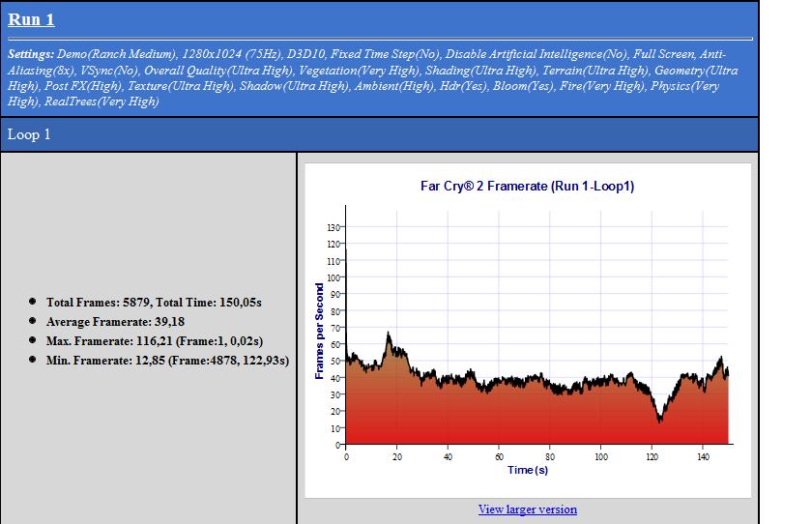Image resolution: width=812 pixels, height=524 pixels.
Task: Select the 'Run 1' heading
Action: 31,19
